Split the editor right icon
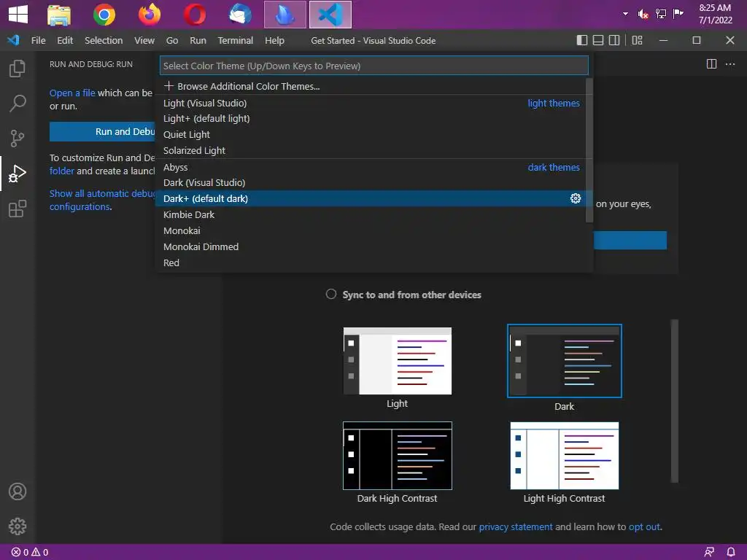Image resolution: width=747 pixels, height=560 pixels. [711, 64]
